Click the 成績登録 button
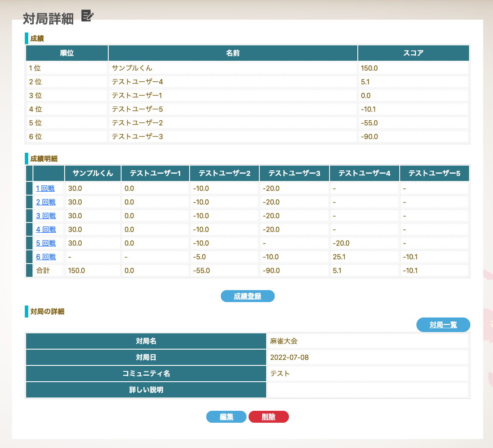The width and height of the screenshot is (493, 448). (x=247, y=296)
